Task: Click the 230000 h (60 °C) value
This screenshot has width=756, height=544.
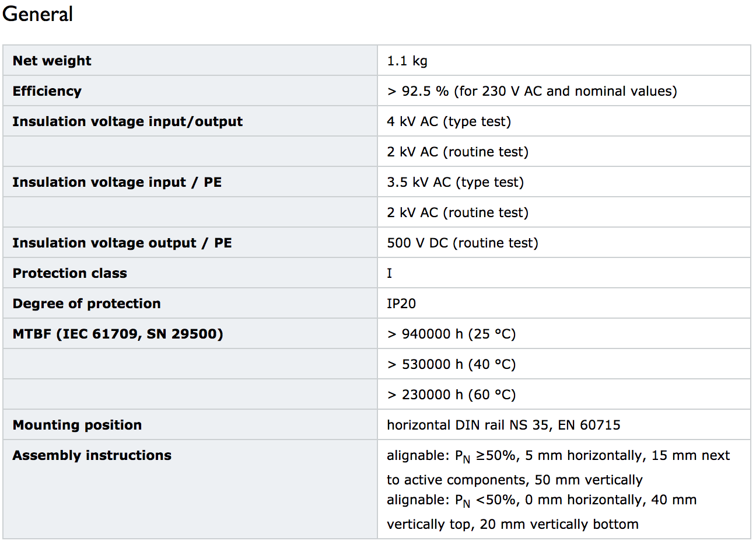Action: (x=452, y=395)
